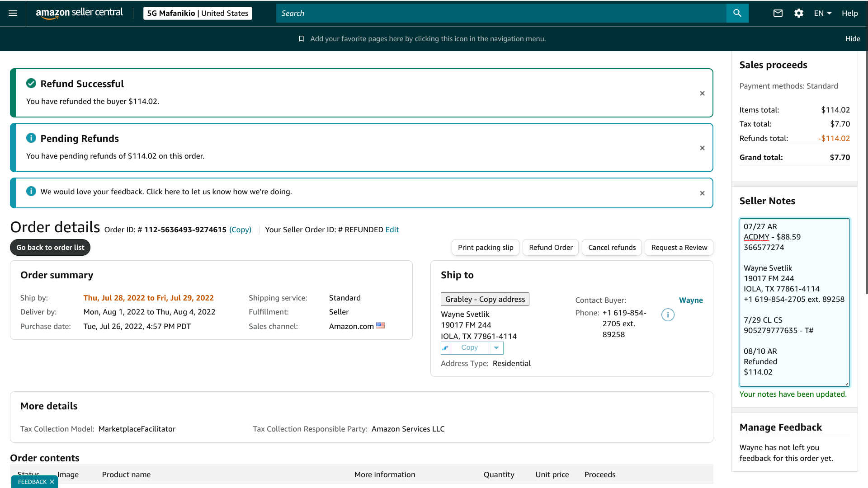Click the phone info circle icon
The height and width of the screenshot is (488, 868).
click(668, 315)
